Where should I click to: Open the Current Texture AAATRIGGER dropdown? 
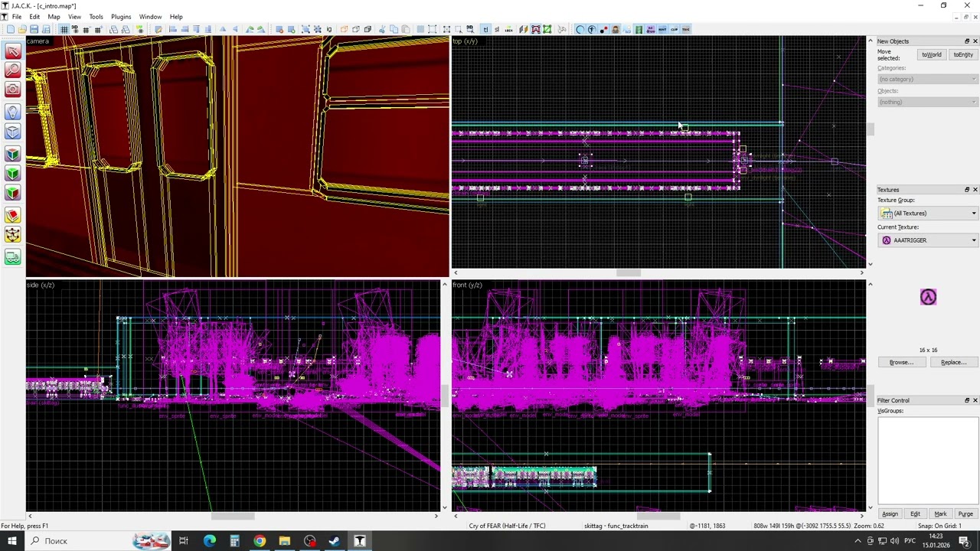pyautogui.click(x=928, y=240)
